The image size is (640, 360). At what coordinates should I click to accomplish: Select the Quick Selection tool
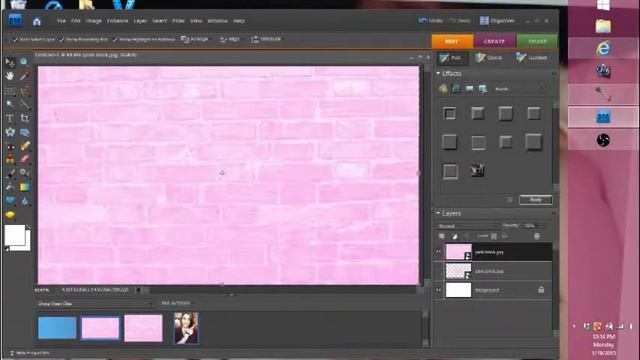(x=24, y=104)
